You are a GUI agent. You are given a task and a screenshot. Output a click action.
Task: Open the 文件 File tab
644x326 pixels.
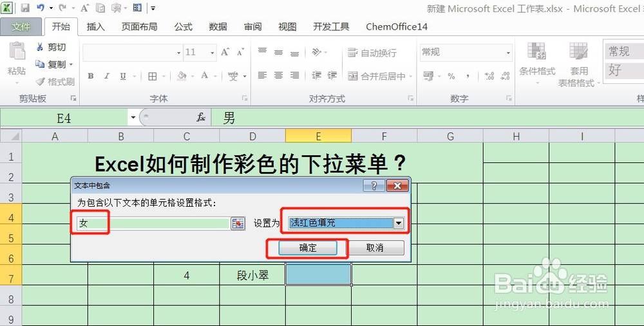click(21, 26)
